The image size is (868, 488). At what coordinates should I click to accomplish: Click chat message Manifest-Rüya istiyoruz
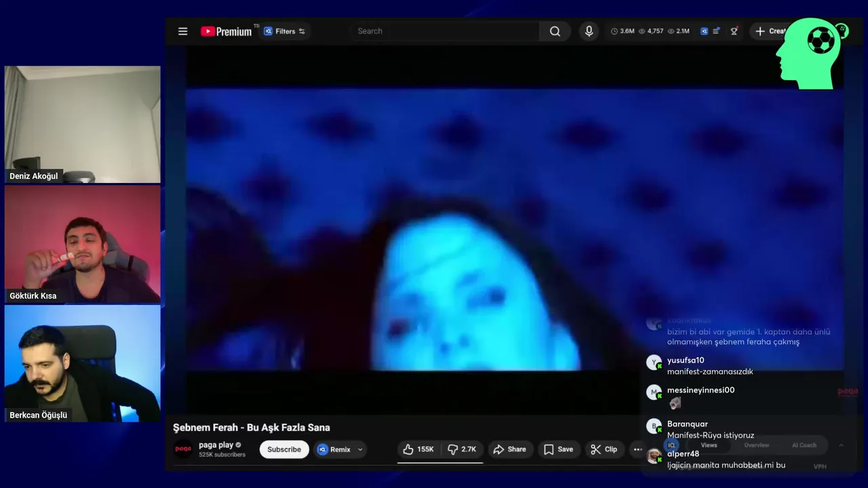[x=711, y=435]
